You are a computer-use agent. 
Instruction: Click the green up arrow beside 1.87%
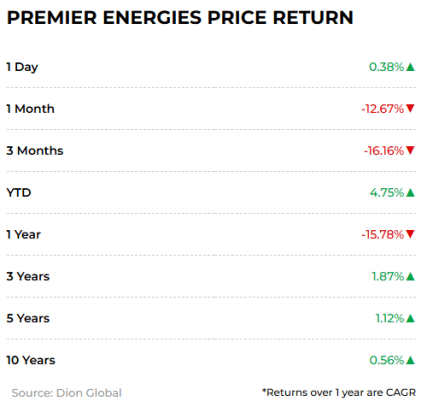click(411, 276)
